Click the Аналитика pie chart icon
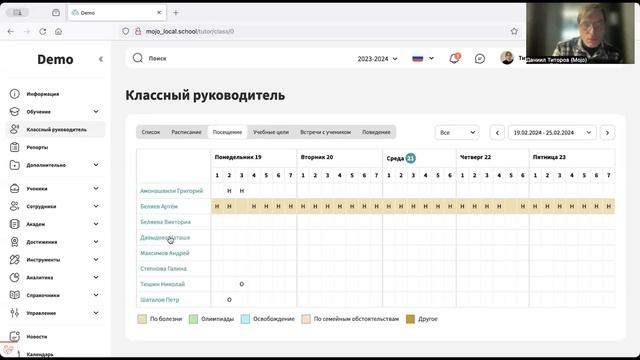The width and height of the screenshot is (640, 360). 15,277
